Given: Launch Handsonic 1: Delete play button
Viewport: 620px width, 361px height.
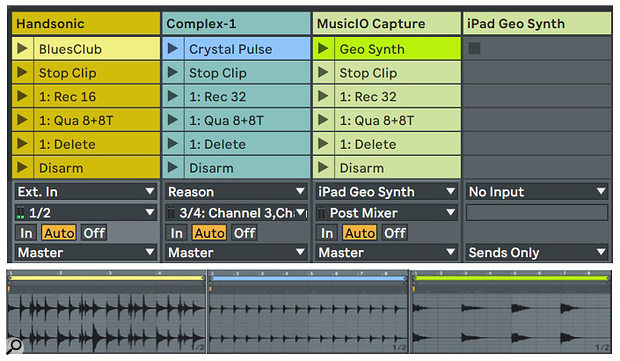Looking at the screenshot, I should pyautogui.click(x=23, y=144).
